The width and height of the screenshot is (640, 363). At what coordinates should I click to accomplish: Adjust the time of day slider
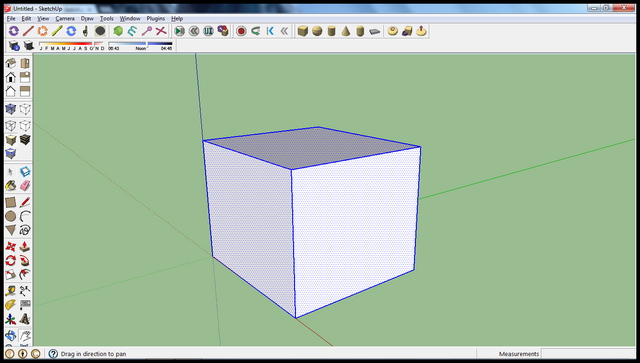point(140,45)
